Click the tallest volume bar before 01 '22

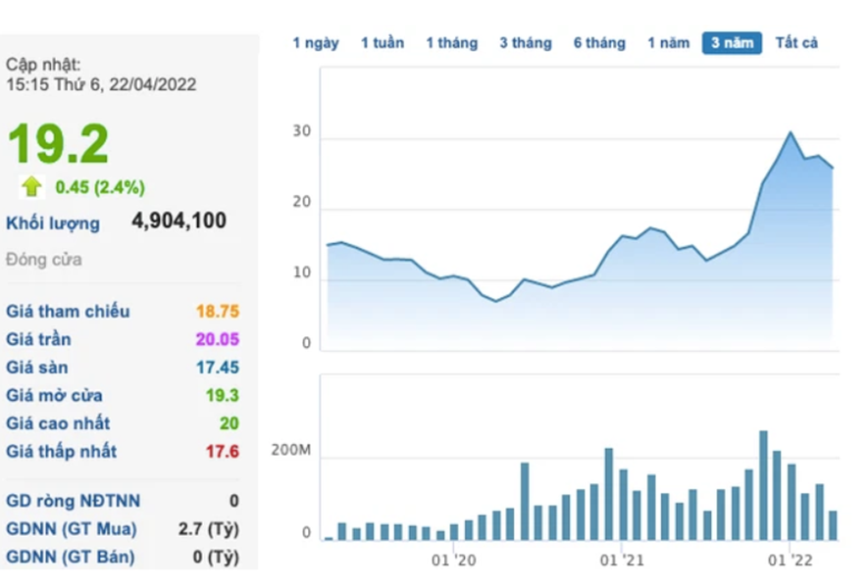tap(763, 485)
